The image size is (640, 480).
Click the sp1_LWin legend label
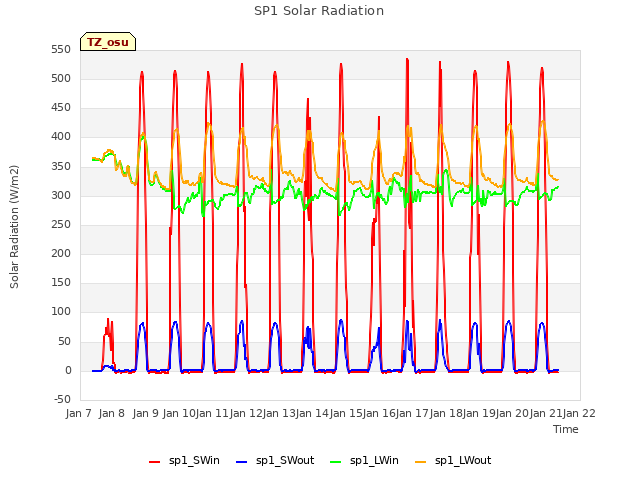374,460
